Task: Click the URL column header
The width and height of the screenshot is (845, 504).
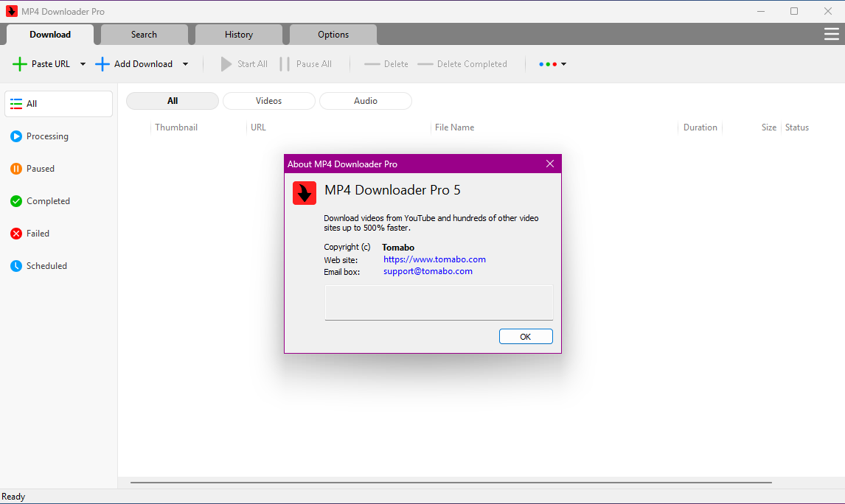Action: pos(258,127)
